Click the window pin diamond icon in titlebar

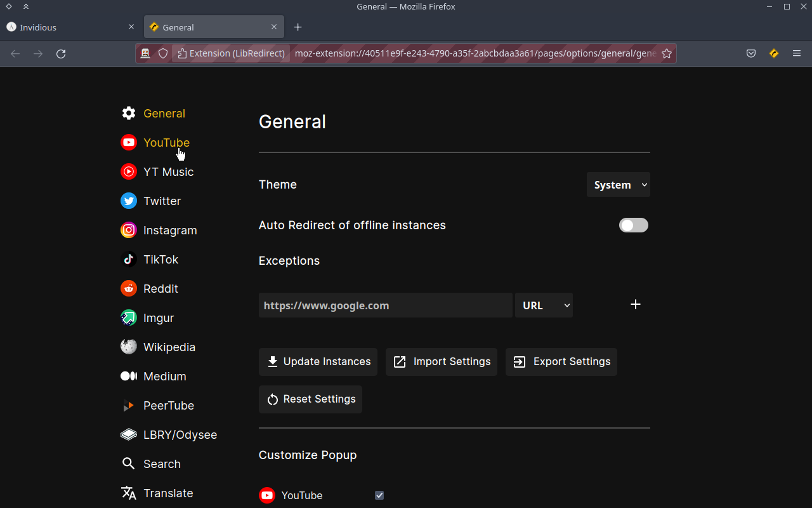click(x=9, y=6)
